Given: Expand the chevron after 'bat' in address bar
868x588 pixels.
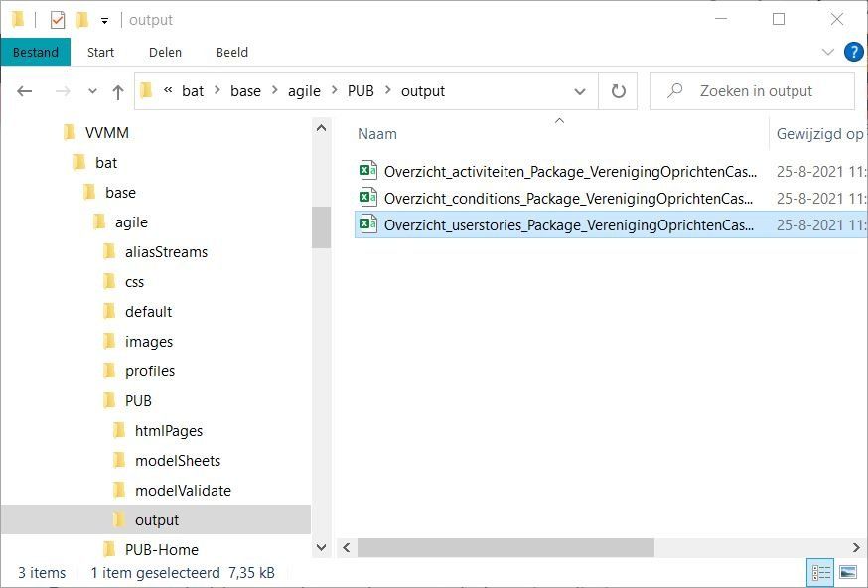Looking at the screenshot, I should 217,90.
